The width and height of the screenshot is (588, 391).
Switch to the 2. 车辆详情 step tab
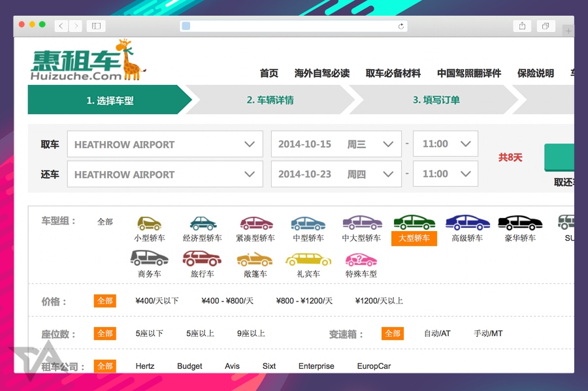coord(272,100)
